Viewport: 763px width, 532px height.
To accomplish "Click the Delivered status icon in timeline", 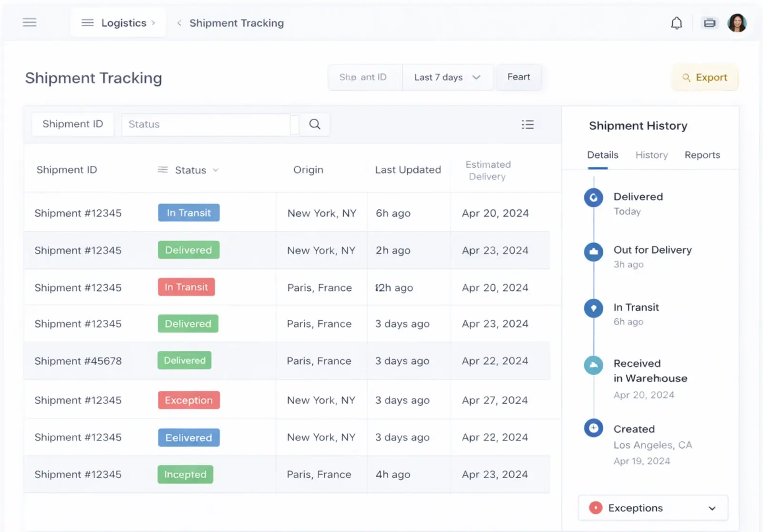I will click(593, 197).
